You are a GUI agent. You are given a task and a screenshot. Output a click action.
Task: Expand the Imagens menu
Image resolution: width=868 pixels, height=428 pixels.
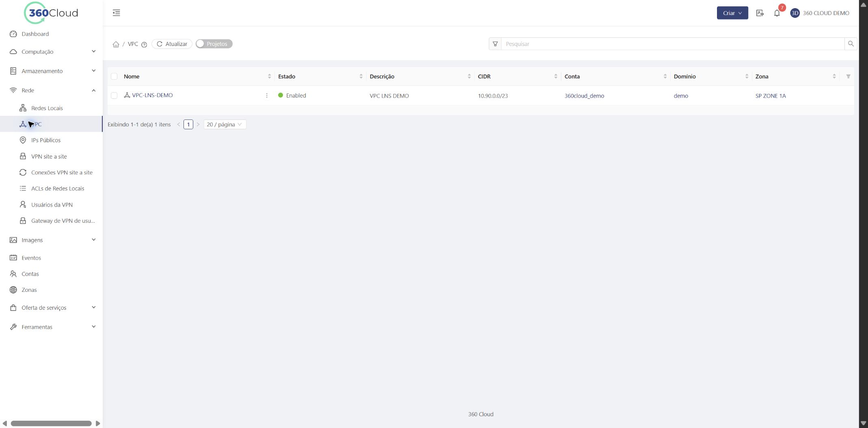51,240
